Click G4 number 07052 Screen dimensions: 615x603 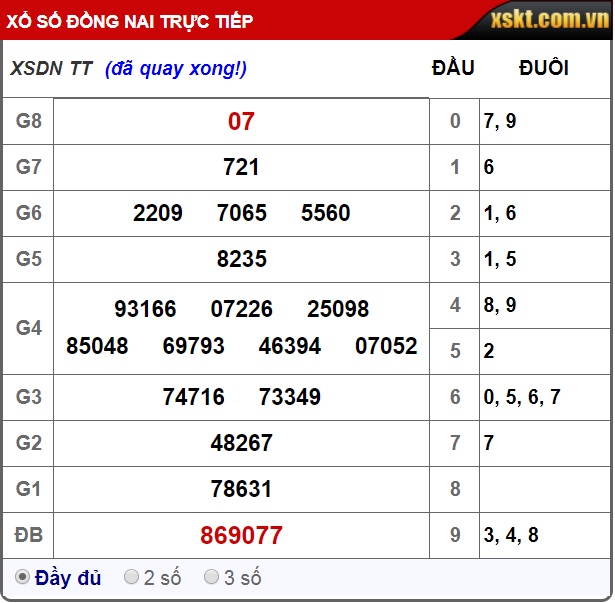pos(386,346)
